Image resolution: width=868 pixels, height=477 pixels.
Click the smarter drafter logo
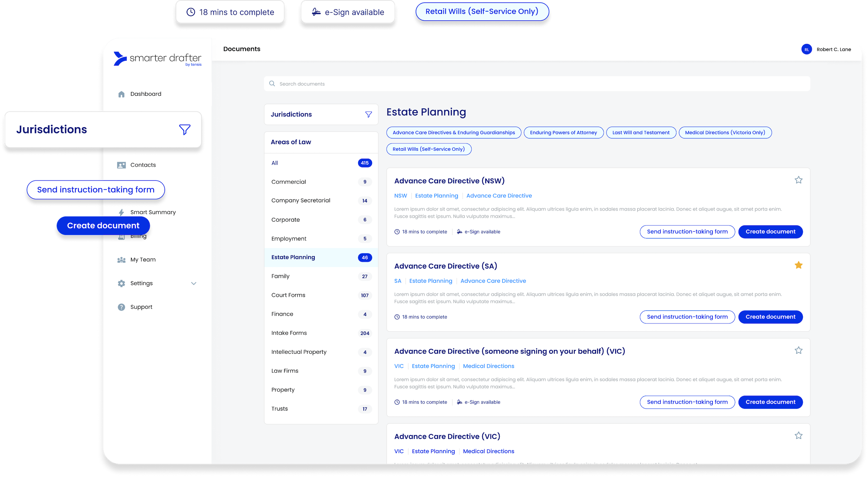coord(158,59)
